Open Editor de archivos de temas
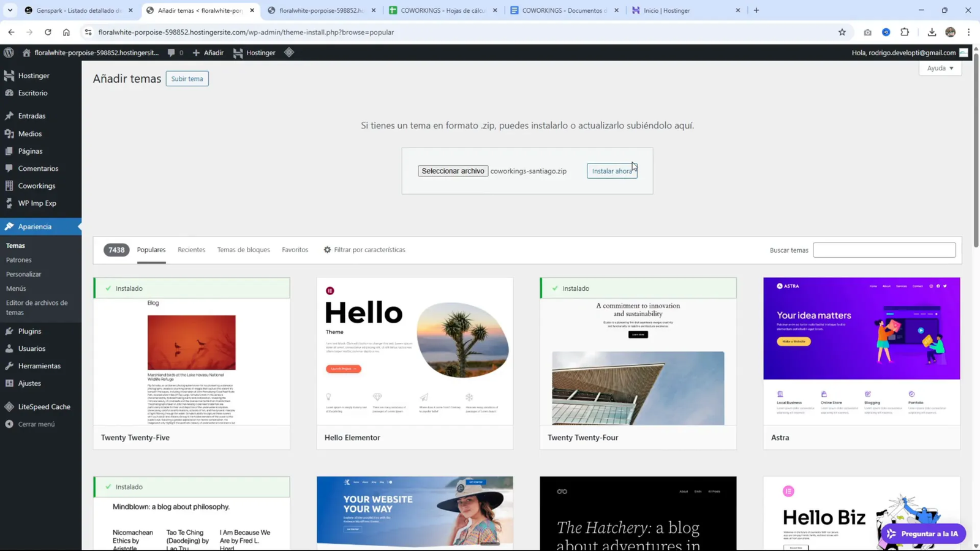Viewport: 980px width, 551px height. (37, 307)
